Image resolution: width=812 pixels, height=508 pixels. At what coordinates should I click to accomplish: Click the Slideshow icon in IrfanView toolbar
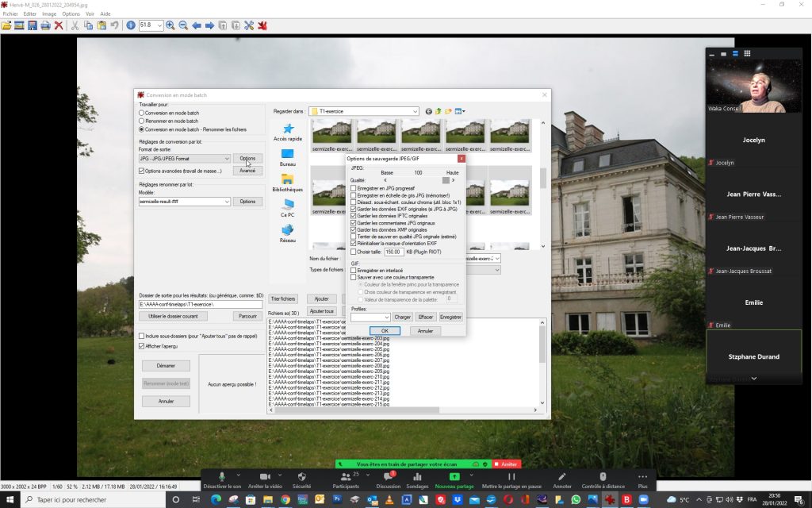(x=19, y=25)
